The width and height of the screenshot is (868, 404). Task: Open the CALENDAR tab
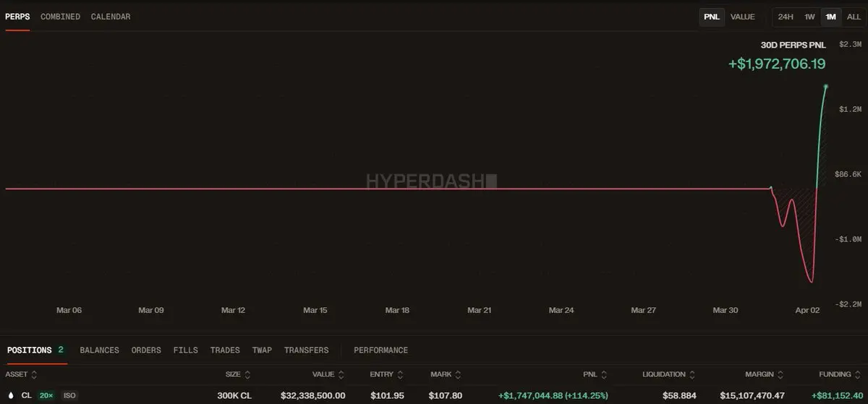(x=111, y=17)
